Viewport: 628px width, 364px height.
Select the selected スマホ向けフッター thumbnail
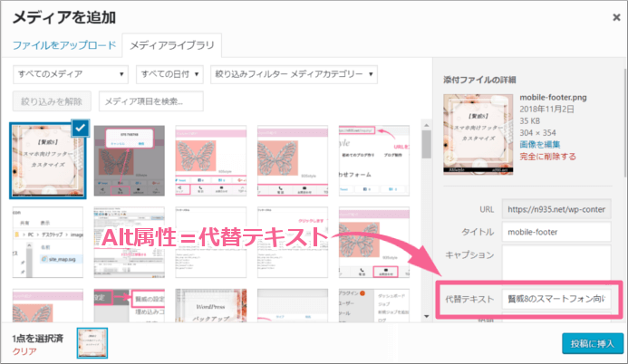(48, 161)
